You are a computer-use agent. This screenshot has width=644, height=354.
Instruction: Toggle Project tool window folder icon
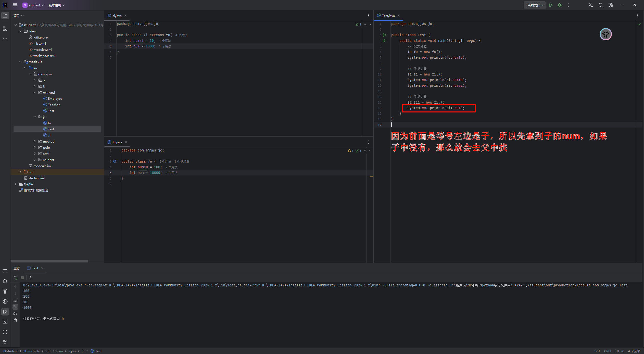pos(5,16)
